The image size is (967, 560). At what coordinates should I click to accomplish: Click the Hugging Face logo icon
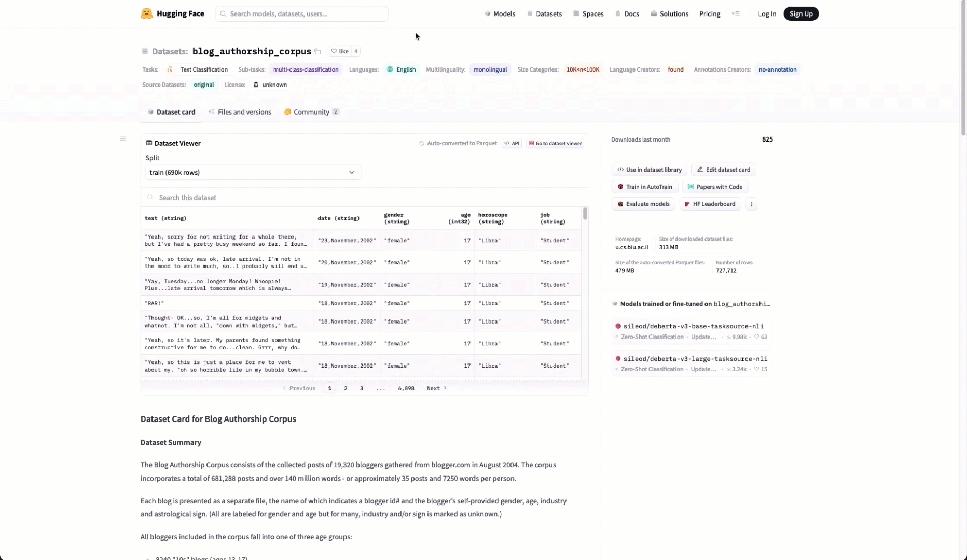(147, 13)
